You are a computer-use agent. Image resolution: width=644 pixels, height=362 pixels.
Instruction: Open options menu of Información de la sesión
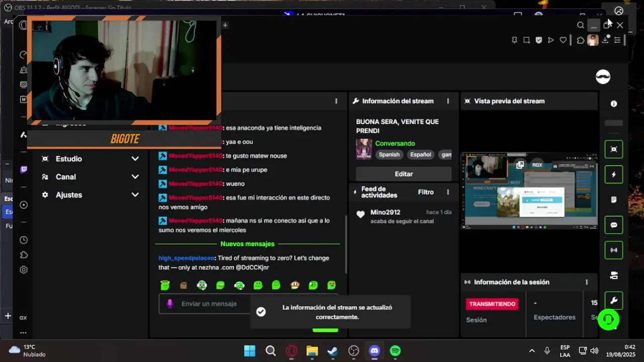587,282
